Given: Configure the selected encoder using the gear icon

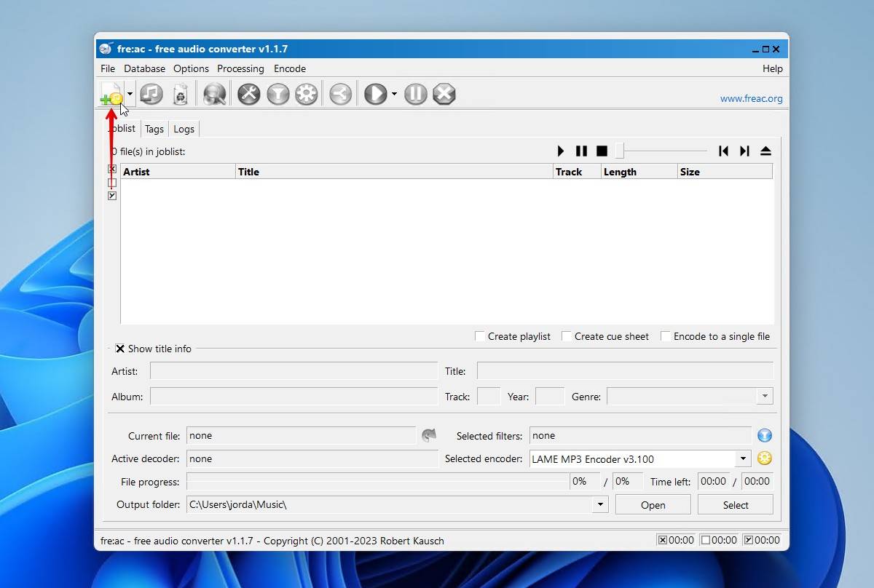Looking at the screenshot, I should tap(306, 93).
